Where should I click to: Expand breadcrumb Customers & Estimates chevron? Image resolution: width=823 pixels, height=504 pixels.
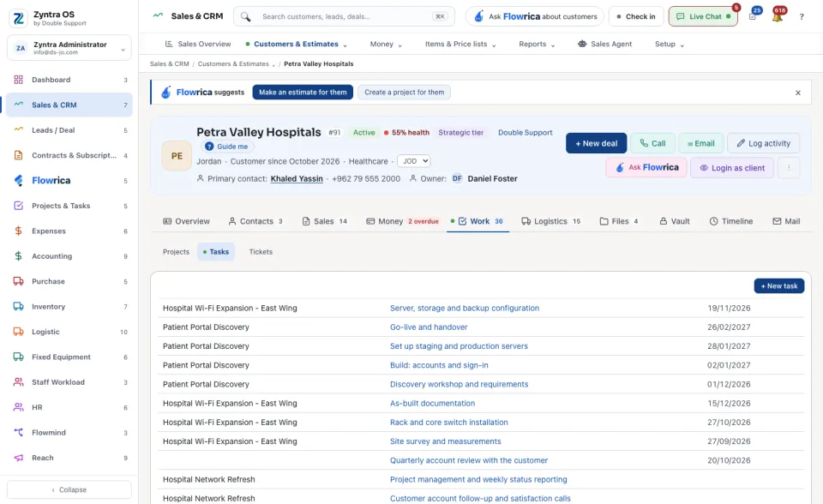pyautogui.click(x=273, y=64)
